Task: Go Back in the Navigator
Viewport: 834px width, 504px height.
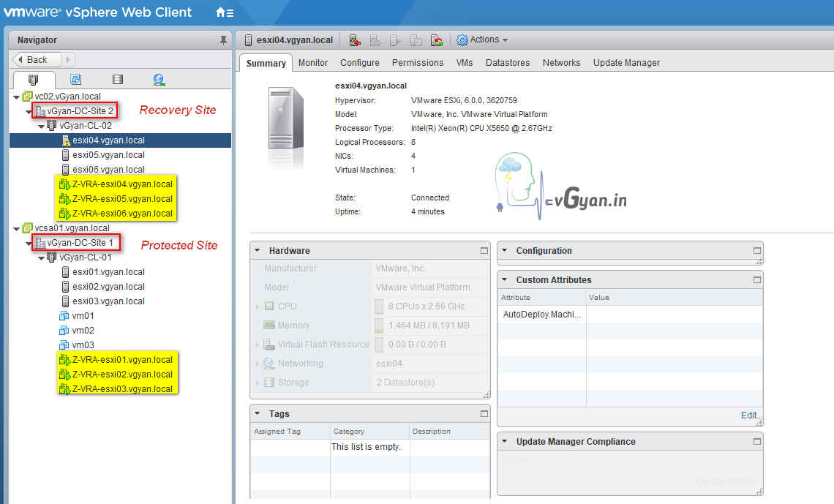Action: 36,59
